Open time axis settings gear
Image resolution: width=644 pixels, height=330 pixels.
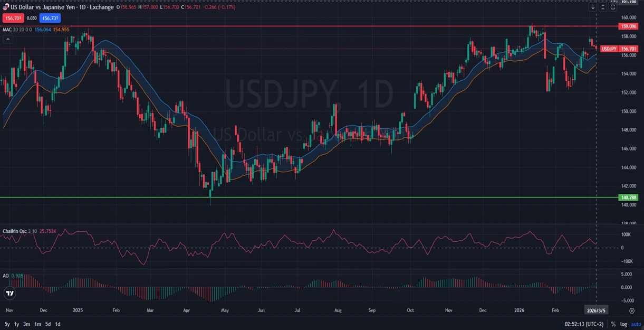point(631,310)
